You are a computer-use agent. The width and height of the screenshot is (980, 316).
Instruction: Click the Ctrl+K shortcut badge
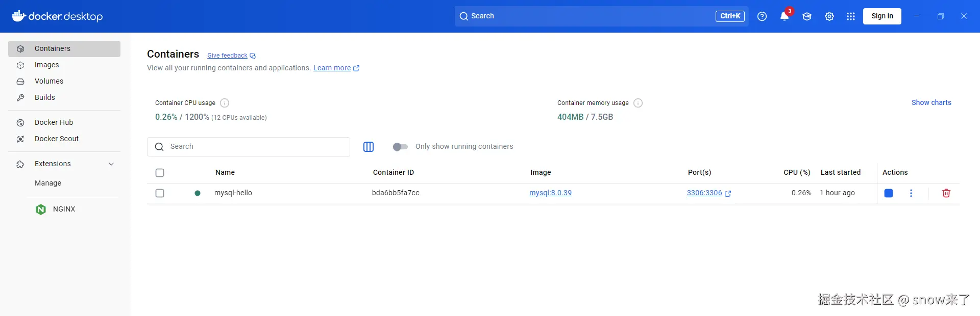coord(730,16)
